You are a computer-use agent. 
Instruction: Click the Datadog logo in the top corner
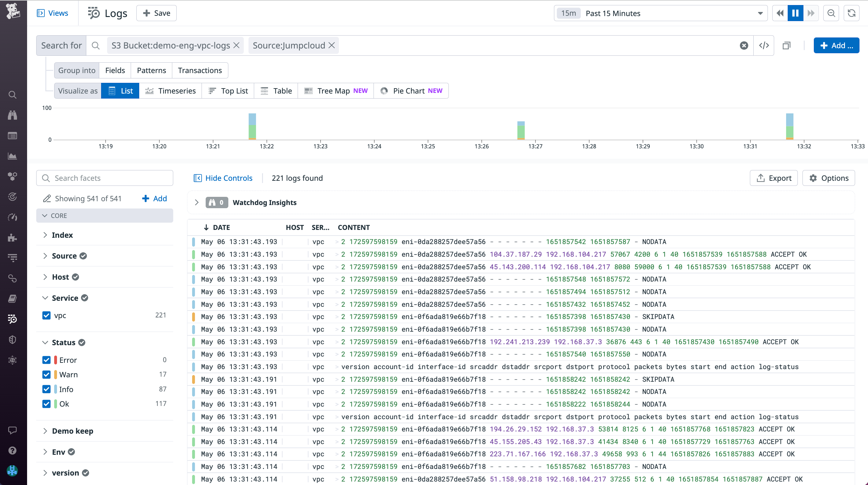pyautogui.click(x=13, y=11)
